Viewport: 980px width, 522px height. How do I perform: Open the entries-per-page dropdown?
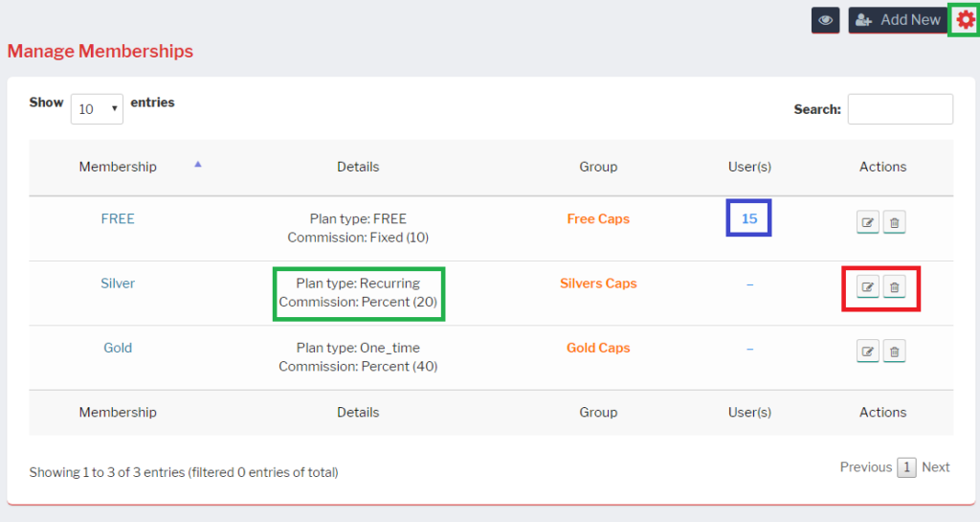[97, 109]
